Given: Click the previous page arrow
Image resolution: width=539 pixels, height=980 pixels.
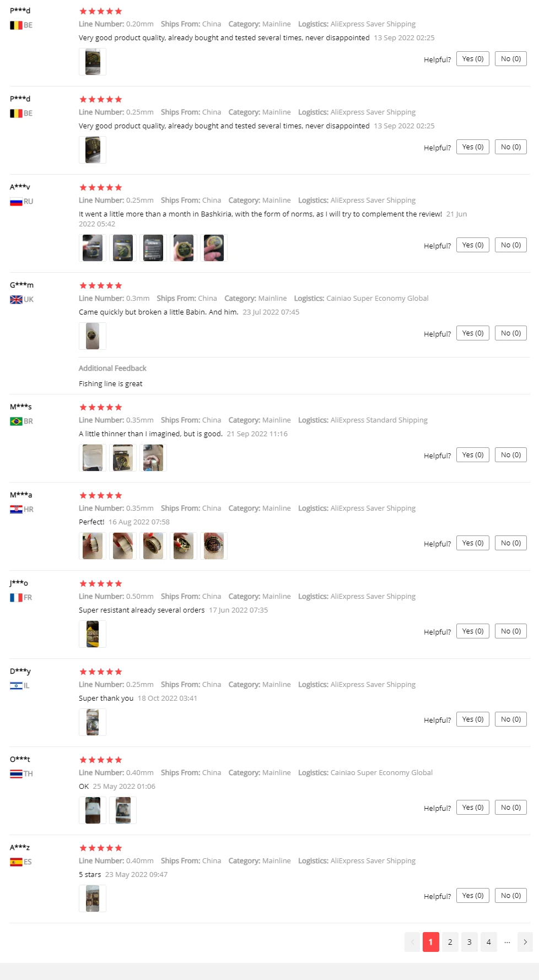Looking at the screenshot, I should [412, 942].
